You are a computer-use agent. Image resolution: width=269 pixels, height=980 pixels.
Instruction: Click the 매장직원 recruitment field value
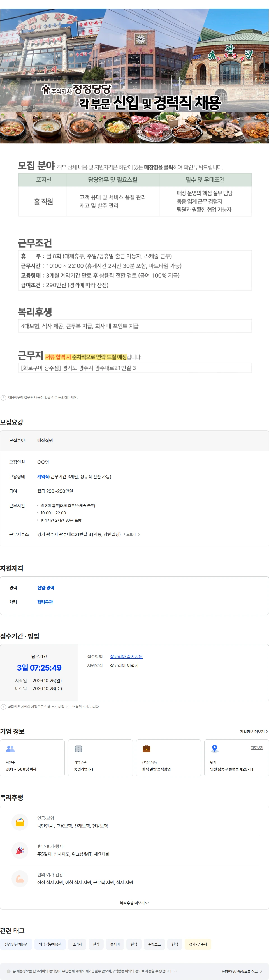point(45,440)
